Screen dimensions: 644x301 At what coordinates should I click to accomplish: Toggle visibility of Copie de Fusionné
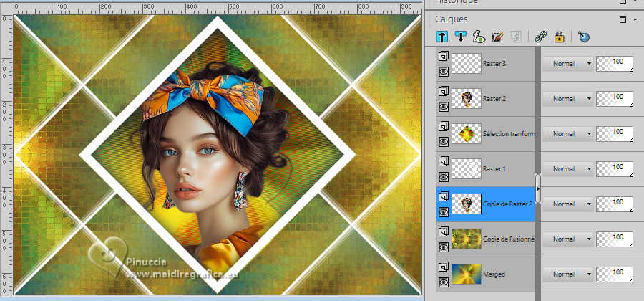(443, 247)
